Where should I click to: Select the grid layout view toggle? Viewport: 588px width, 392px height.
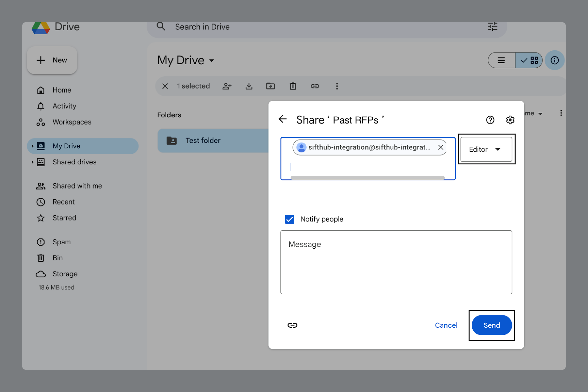pyautogui.click(x=529, y=60)
